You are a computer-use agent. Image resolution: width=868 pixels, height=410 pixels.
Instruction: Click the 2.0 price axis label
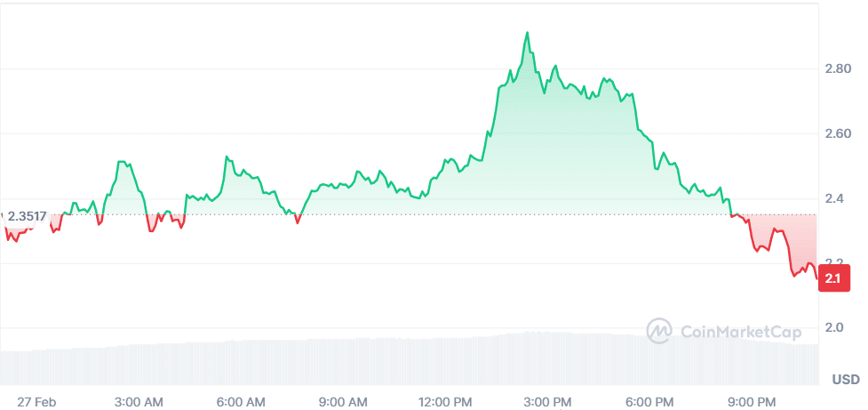(834, 328)
